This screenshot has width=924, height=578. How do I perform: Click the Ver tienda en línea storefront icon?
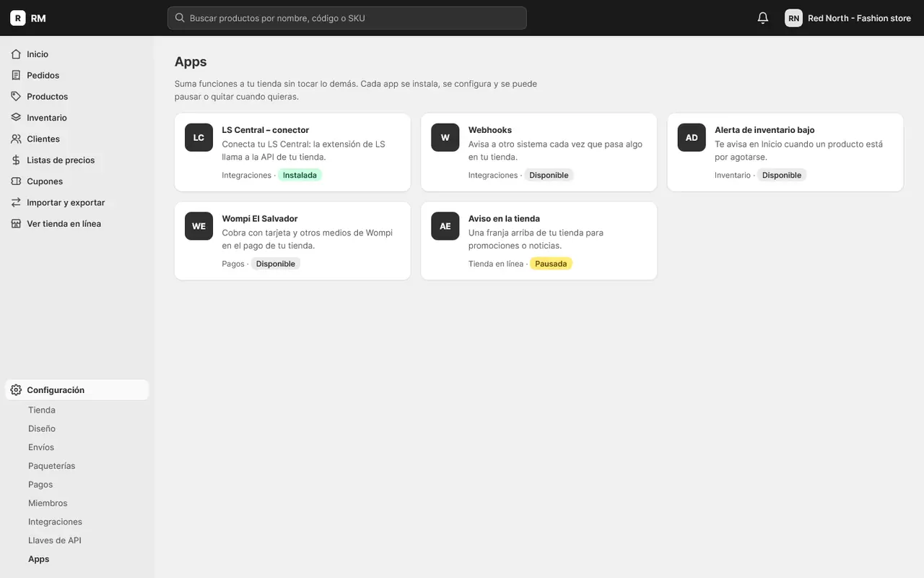point(16,224)
